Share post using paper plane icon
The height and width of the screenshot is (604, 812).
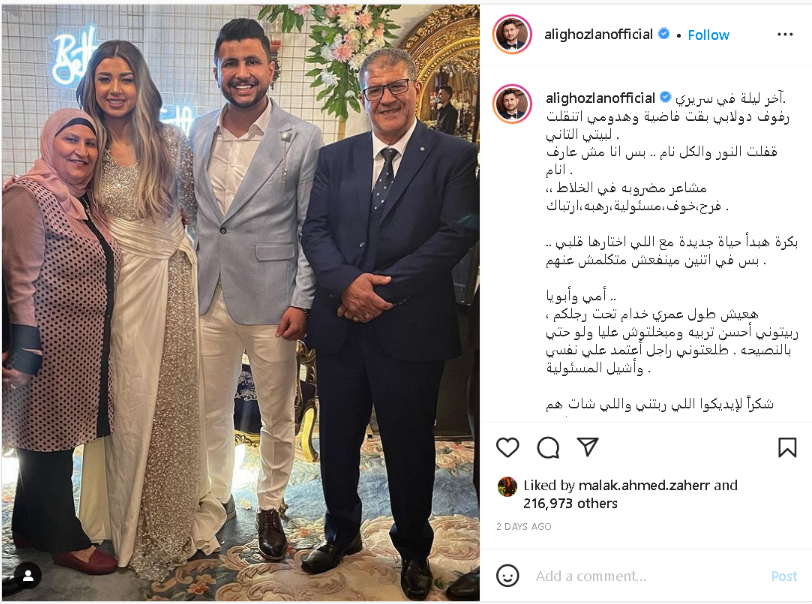pyautogui.click(x=588, y=447)
